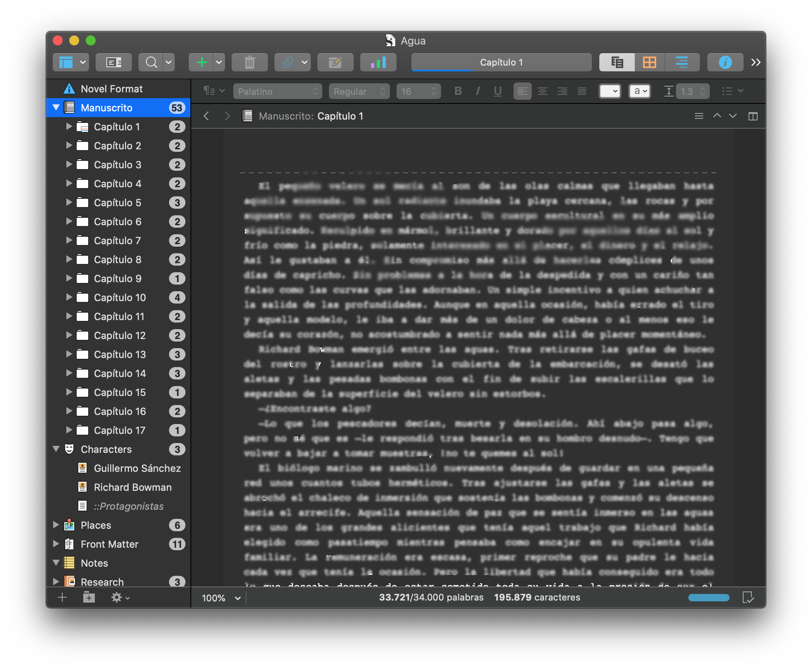Select the Front Matter folder
812x669 pixels.
tap(109, 544)
